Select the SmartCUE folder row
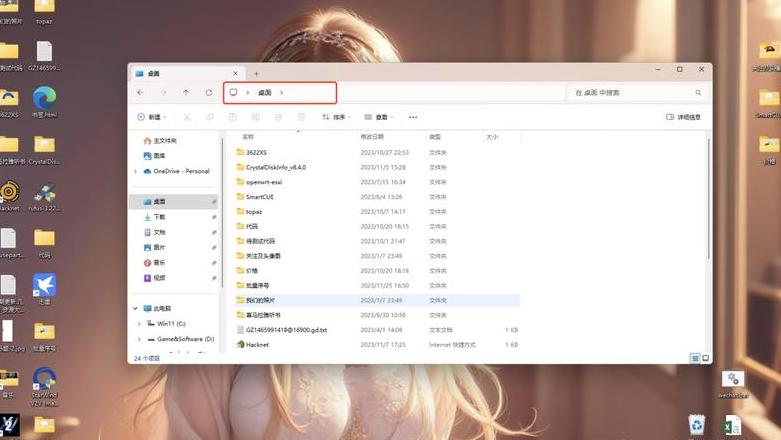The height and width of the screenshot is (440, 781). click(377, 197)
